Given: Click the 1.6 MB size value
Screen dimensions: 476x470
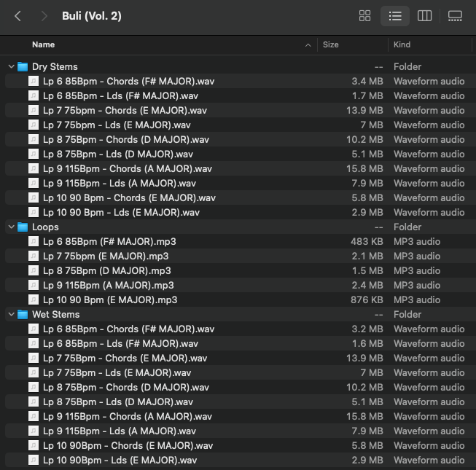Looking at the screenshot, I should [x=367, y=343].
